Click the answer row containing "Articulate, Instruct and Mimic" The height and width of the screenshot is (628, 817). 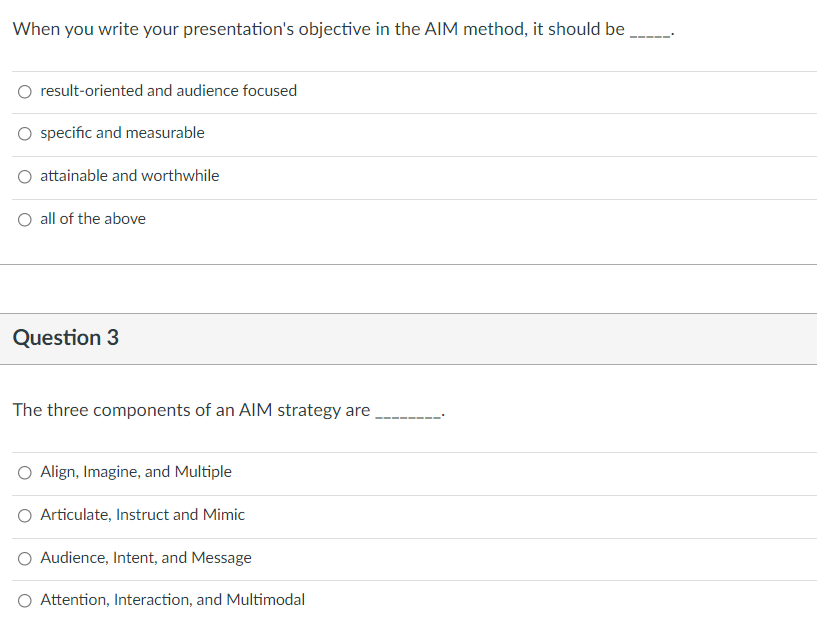point(400,514)
